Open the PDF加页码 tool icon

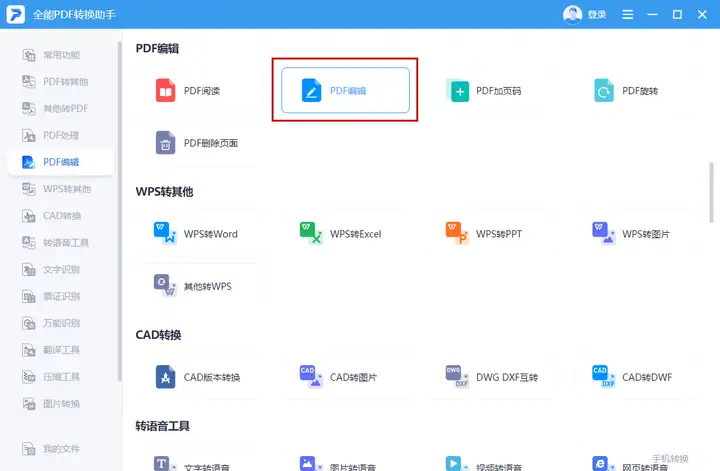coord(458,90)
